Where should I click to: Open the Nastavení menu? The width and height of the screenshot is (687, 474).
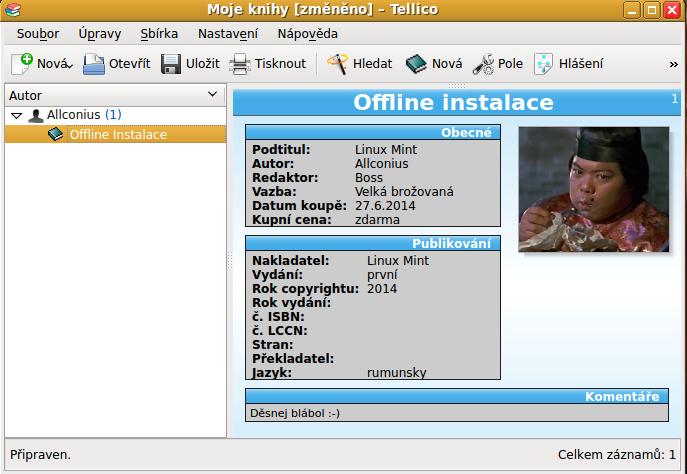pyautogui.click(x=228, y=34)
